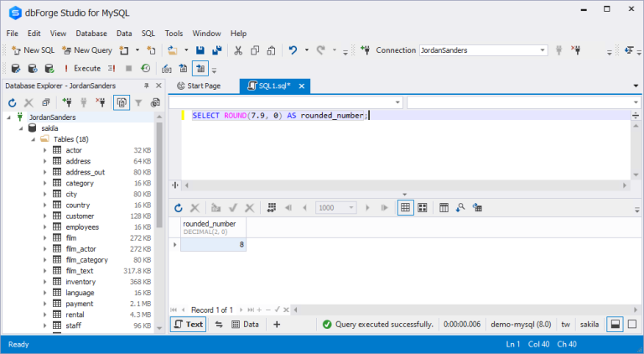Screen dimensions: 644x354
Task: Click the Undo arrow icon
Action: tap(293, 50)
